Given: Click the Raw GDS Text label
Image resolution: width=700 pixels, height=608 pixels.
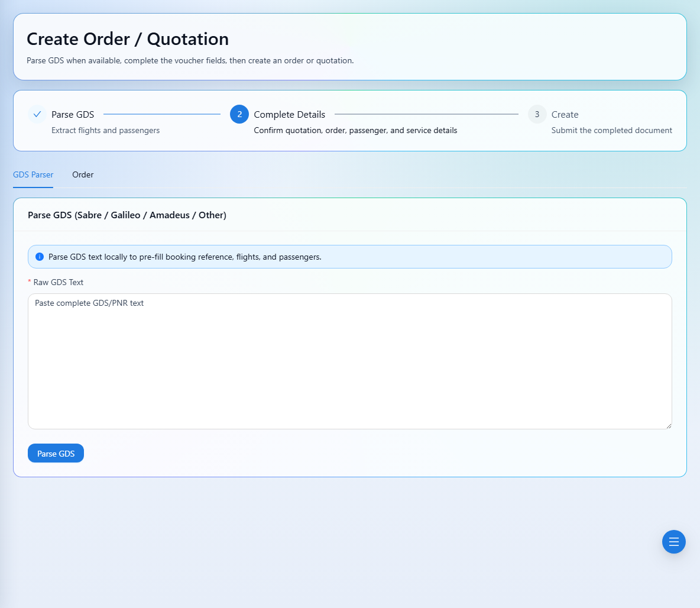Looking at the screenshot, I should [58, 282].
